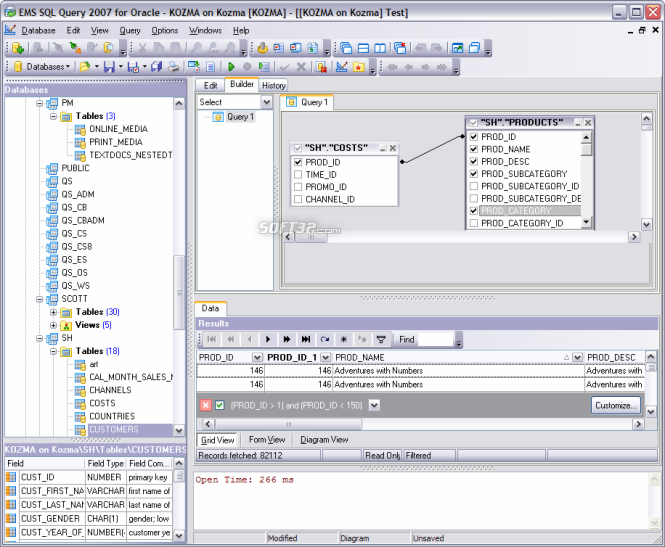The height and width of the screenshot is (547, 665).
Task: Check PROD_SUBCATEGORY_ID in SH.PRODUCTS table
Action: click(x=474, y=186)
